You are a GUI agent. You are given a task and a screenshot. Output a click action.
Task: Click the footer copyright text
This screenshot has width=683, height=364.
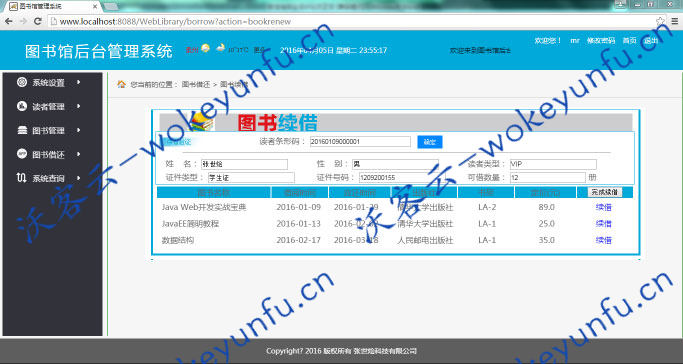tap(342, 351)
